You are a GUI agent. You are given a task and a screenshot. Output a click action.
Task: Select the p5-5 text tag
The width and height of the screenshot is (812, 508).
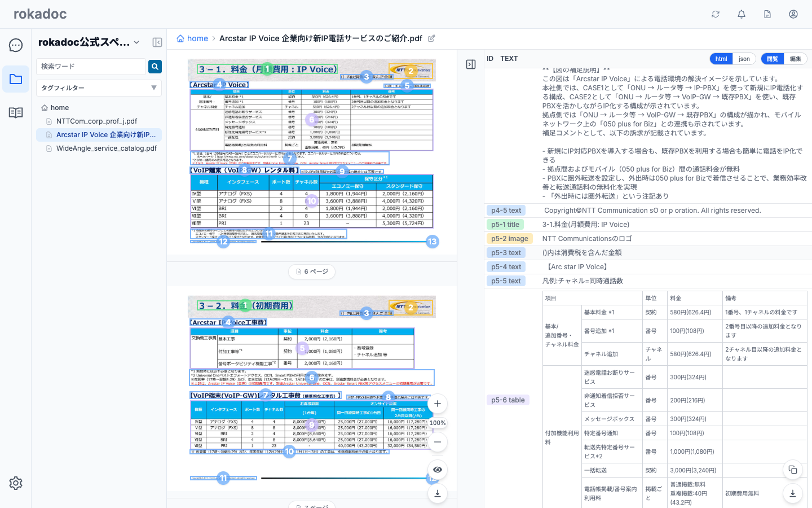506,281
